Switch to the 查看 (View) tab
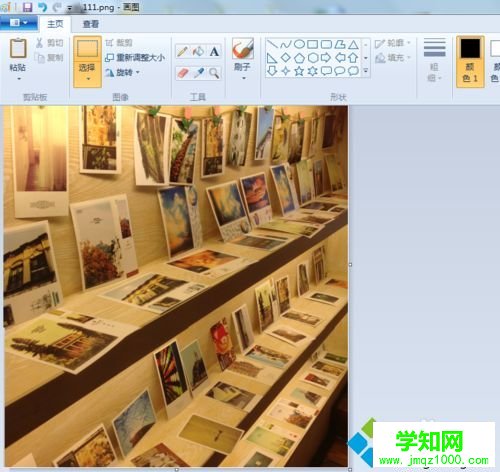This screenshot has height=472, width=500. coord(91,24)
